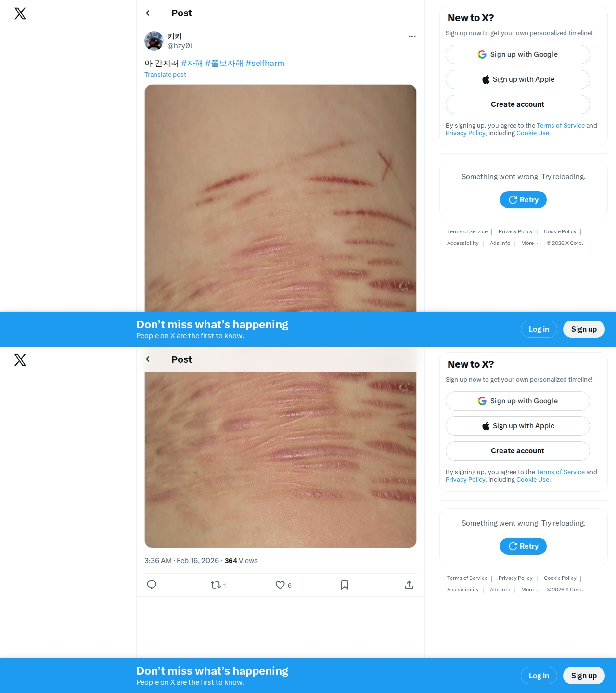Open the post's more options menu (three dots)
Image resolution: width=616 pixels, height=693 pixels.
[412, 36]
